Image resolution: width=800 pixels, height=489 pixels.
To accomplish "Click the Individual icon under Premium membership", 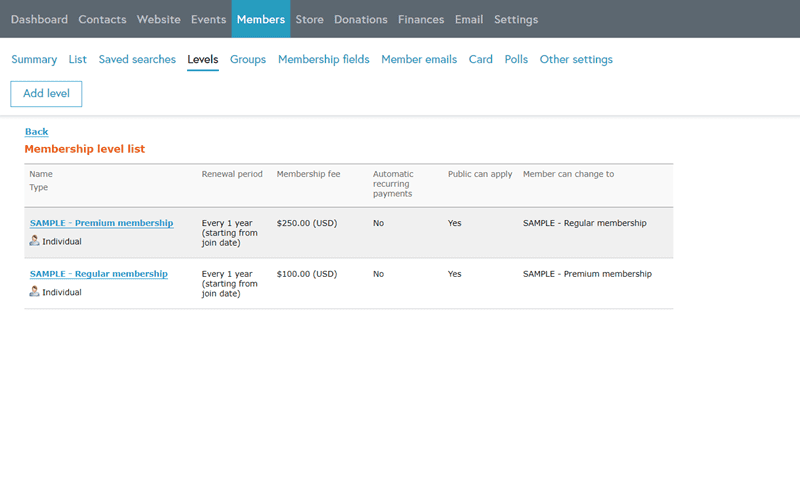I will pyautogui.click(x=34, y=240).
